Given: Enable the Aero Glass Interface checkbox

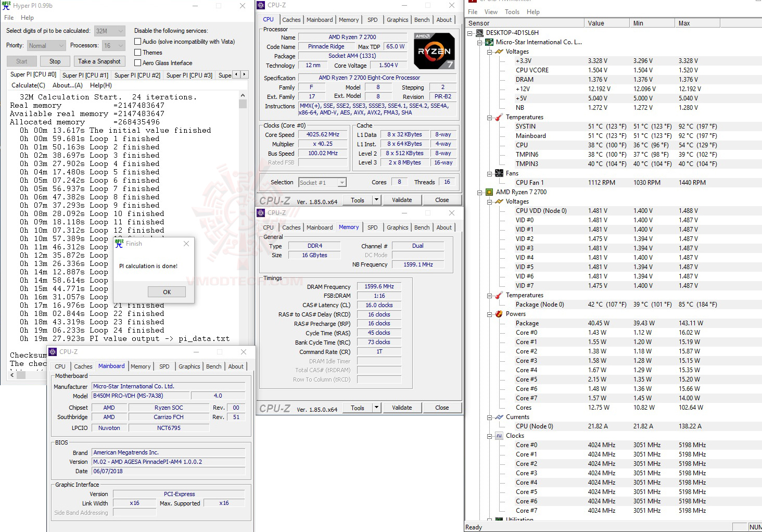Looking at the screenshot, I should point(137,62).
